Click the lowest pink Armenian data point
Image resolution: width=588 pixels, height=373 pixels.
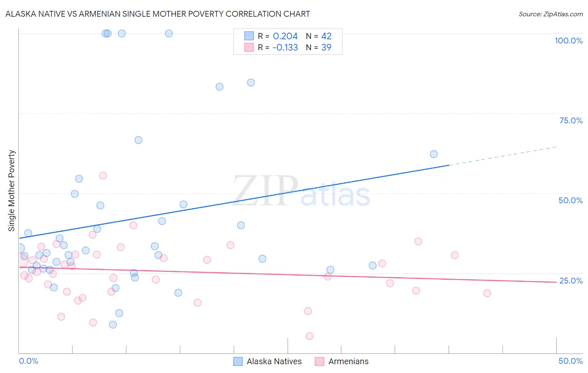(309, 336)
